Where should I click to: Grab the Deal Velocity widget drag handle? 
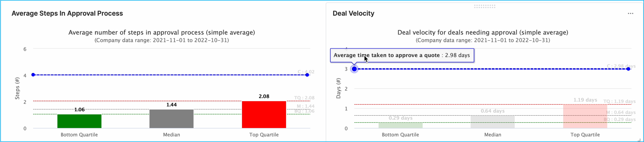click(484, 6)
